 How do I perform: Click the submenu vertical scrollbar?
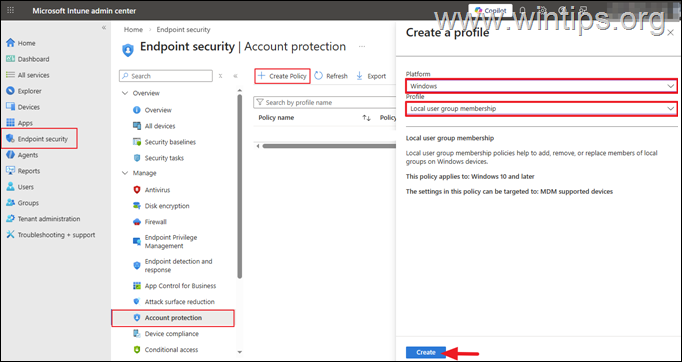coord(239,186)
